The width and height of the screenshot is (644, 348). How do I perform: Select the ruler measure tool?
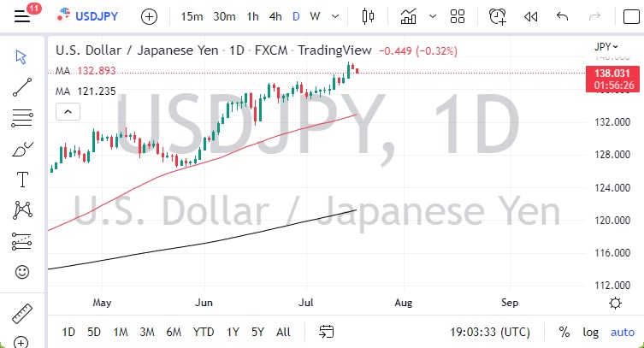pyautogui.click(x=22, y=311)
